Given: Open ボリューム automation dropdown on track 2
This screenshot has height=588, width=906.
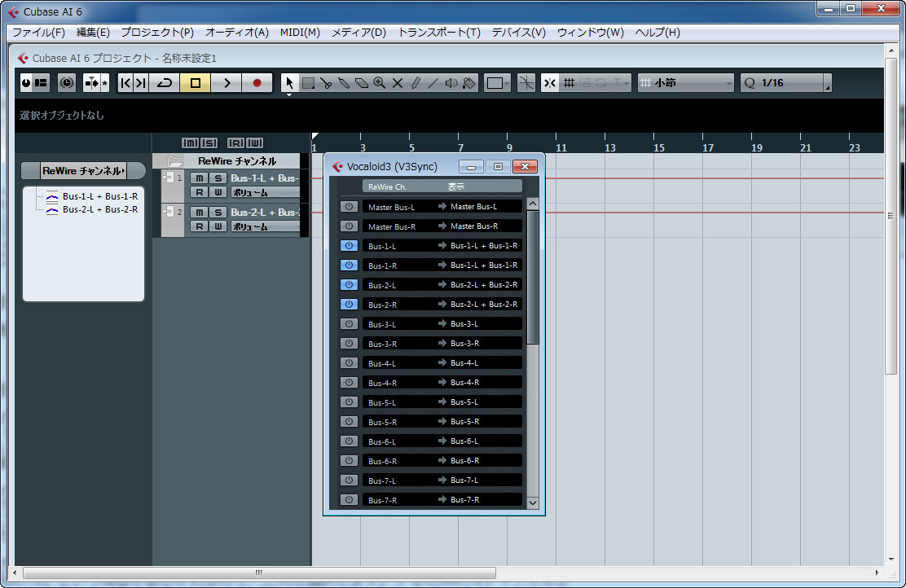Looking at the screenshot, I should tap(265, 226).
